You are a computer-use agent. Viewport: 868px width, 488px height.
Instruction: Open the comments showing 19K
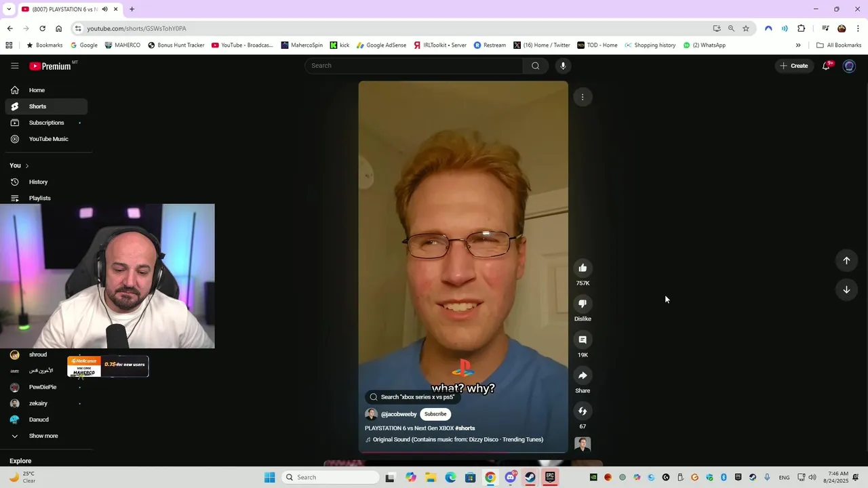pos(583,340)
